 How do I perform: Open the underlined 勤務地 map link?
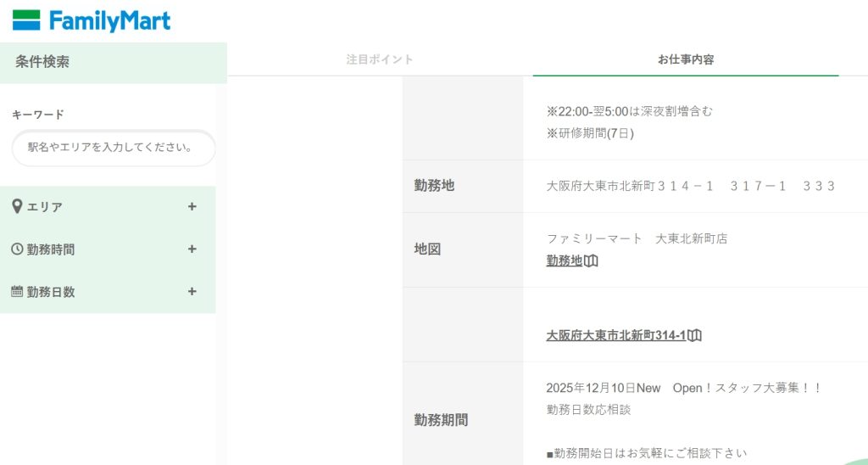(565, 261)
